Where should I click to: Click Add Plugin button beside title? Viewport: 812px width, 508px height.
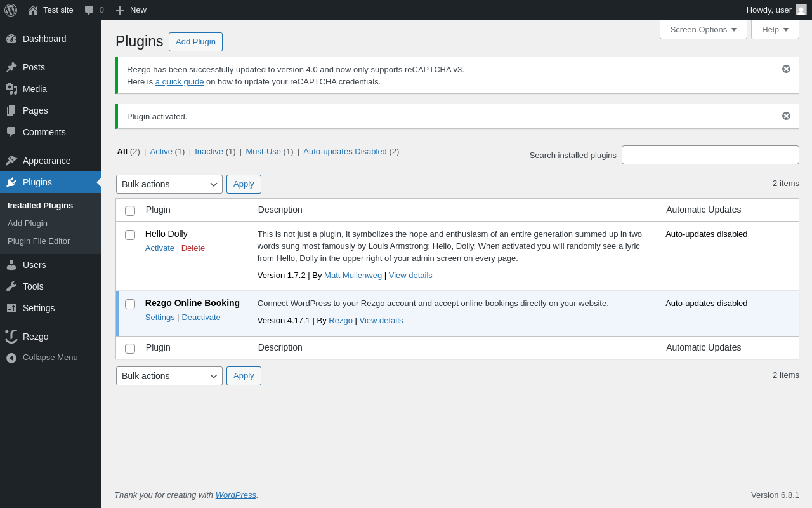[195, 42]
